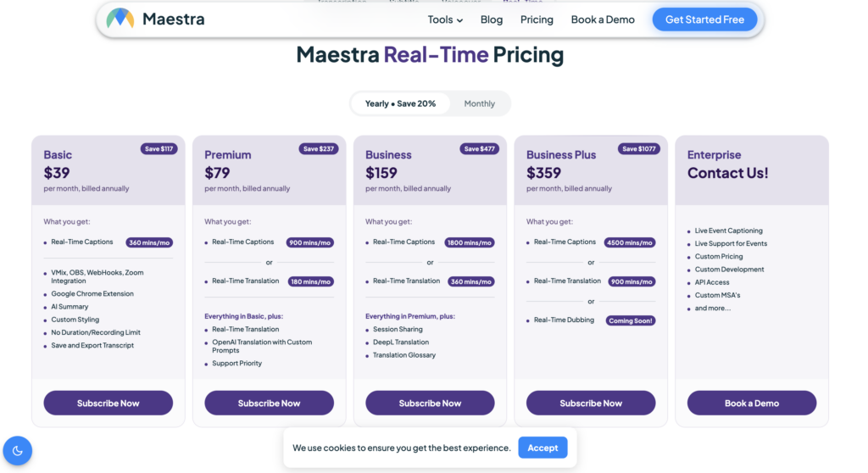Click the Save $1077 badge on Business Plus
This screenshot has width=868, height=473.
coord(640,149)
